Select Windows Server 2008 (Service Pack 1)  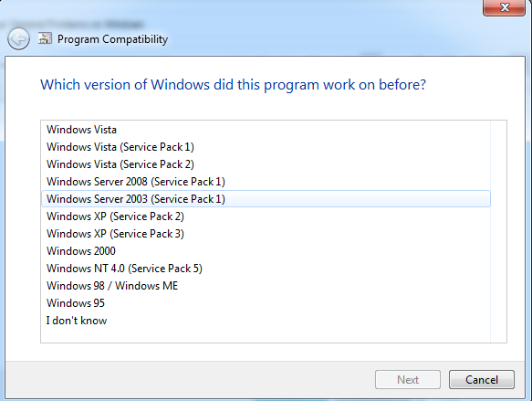point(266,182)
